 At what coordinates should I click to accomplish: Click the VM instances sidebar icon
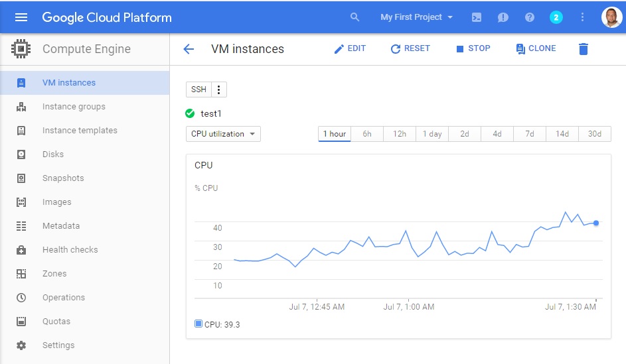pos(21,82)
